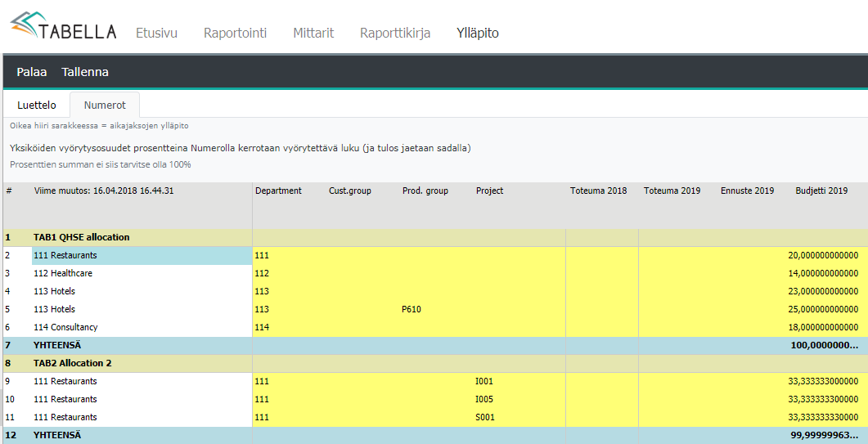Screen dimensions: 868x444
Task: Go to the Mittarit menu
Action: coord(313,34)
